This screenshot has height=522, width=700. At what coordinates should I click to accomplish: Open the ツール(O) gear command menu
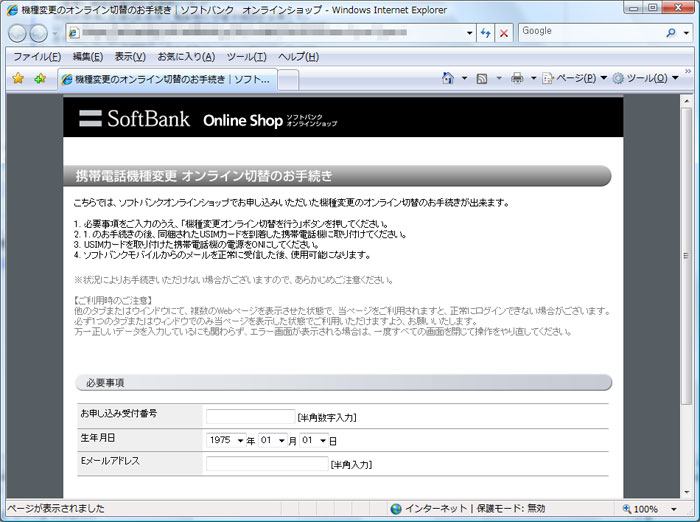646,78
